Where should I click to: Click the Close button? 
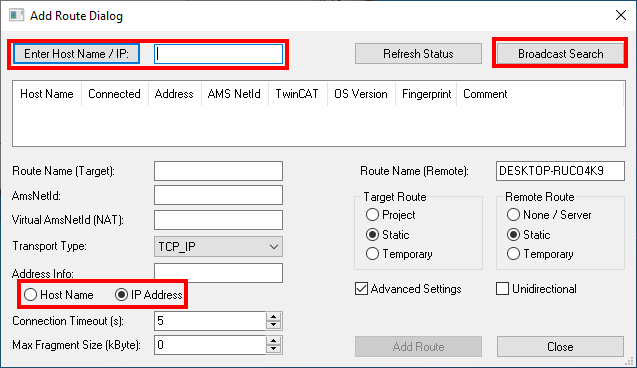point(560,346)
